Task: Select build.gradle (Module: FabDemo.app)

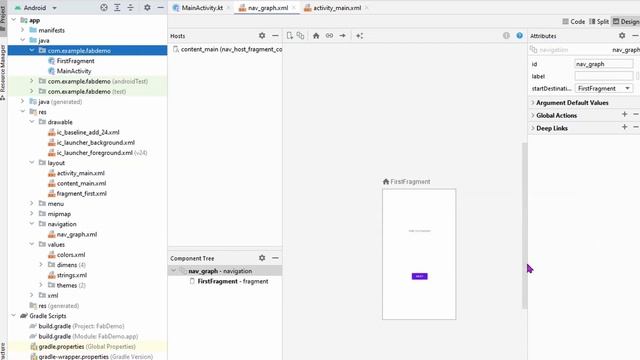Action: point(88,336)
